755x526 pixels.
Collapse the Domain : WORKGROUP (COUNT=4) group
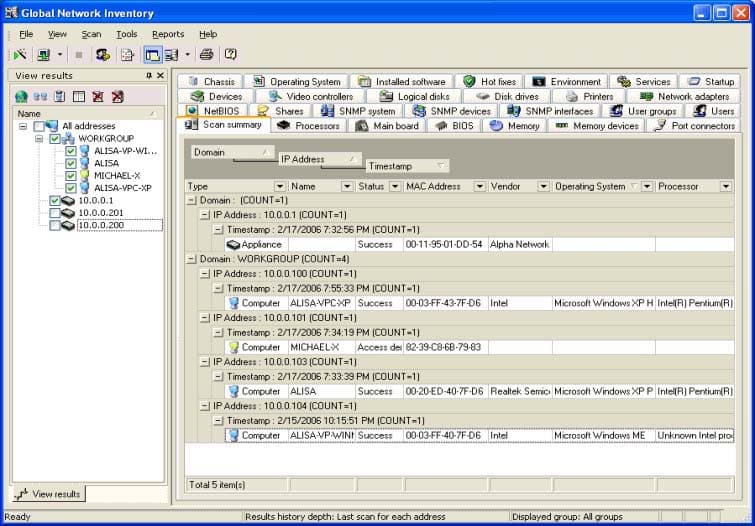click(191, 259)
